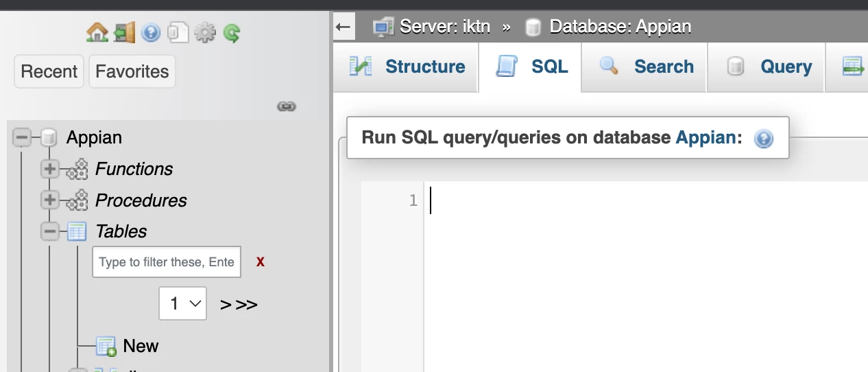Go to next tables page single arrow

(x=226, y=305)
